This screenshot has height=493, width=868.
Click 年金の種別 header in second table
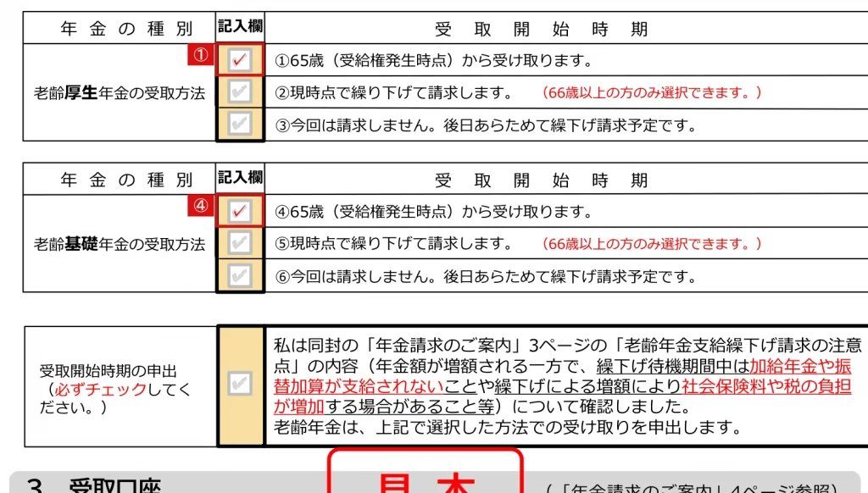point(127,180)
